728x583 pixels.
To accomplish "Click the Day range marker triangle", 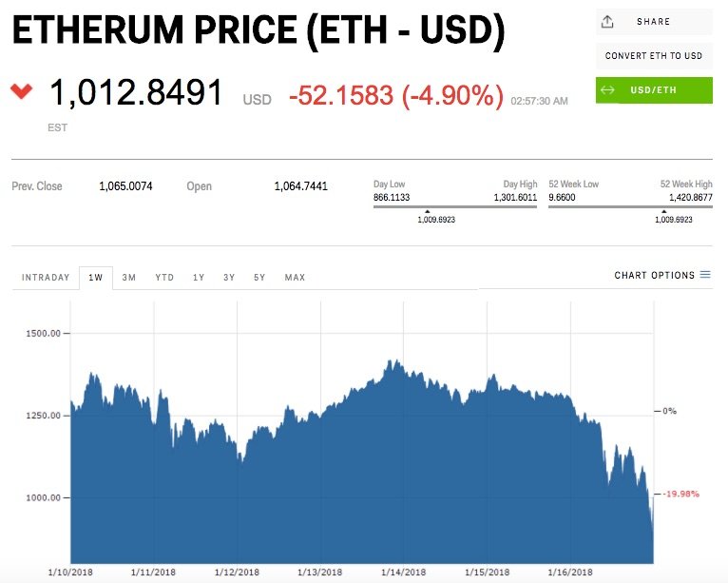I will pyautogui.click(x=427, y=211).
